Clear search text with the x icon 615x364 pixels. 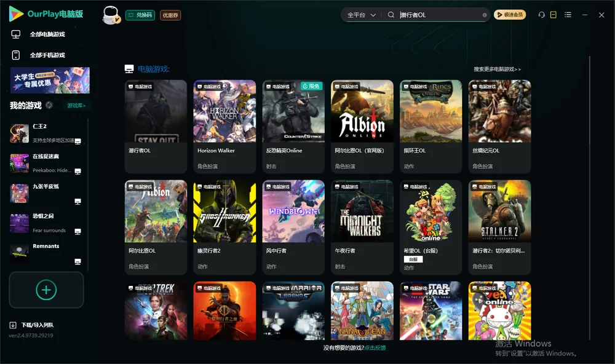pos(485,15)
